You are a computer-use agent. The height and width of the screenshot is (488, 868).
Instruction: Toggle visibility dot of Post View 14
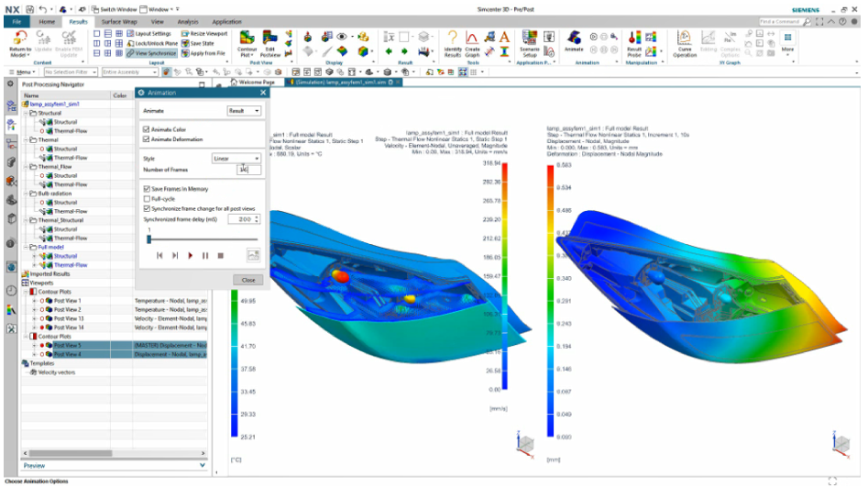click(x=42, y=327)
